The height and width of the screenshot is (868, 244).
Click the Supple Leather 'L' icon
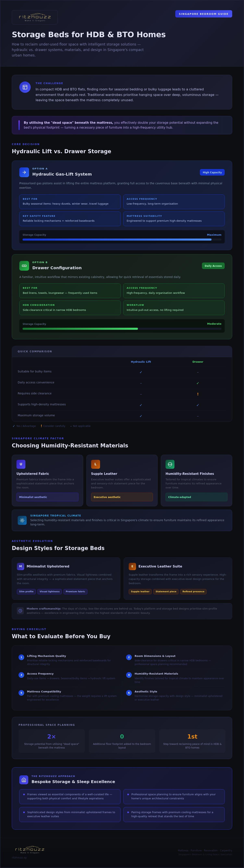(95, 464)
